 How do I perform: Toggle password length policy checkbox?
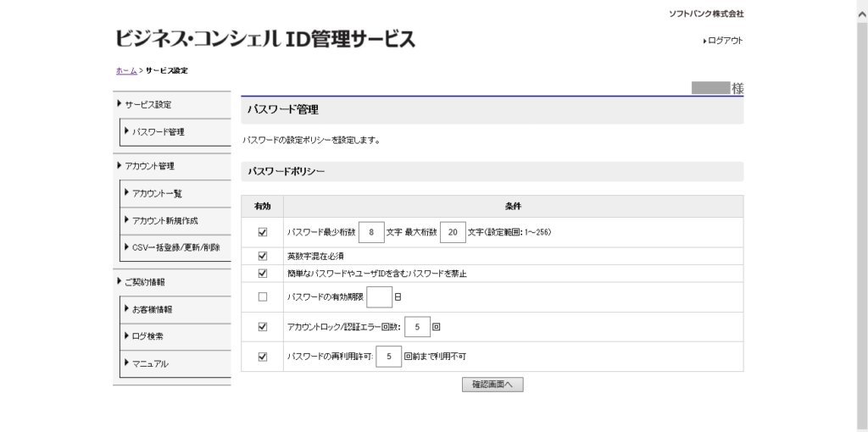tap(263, 231)
